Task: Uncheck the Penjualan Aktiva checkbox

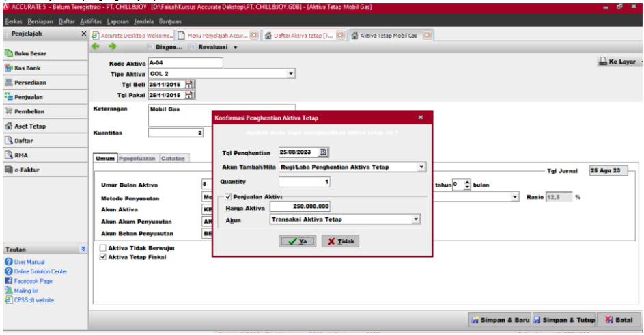Action: pyautogui.click(x=228, y=197)
